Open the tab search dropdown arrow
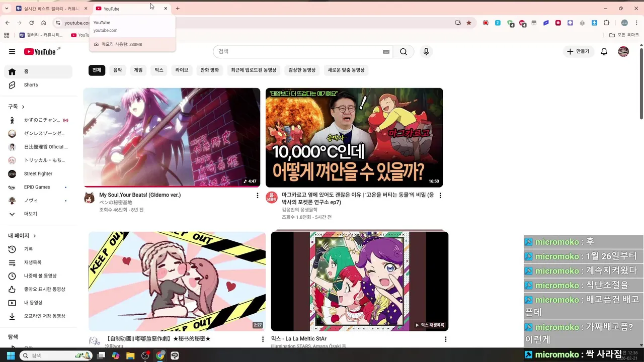The image size is (644, 362). tap(7, 9)
